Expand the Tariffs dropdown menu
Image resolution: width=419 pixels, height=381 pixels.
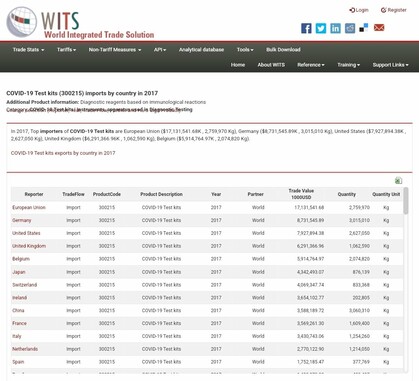66,50
